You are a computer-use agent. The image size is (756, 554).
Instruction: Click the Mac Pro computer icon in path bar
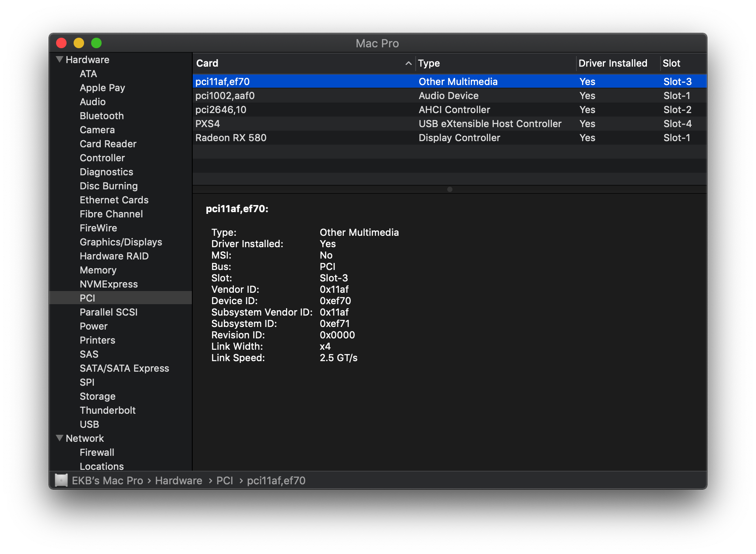(61, 480)
